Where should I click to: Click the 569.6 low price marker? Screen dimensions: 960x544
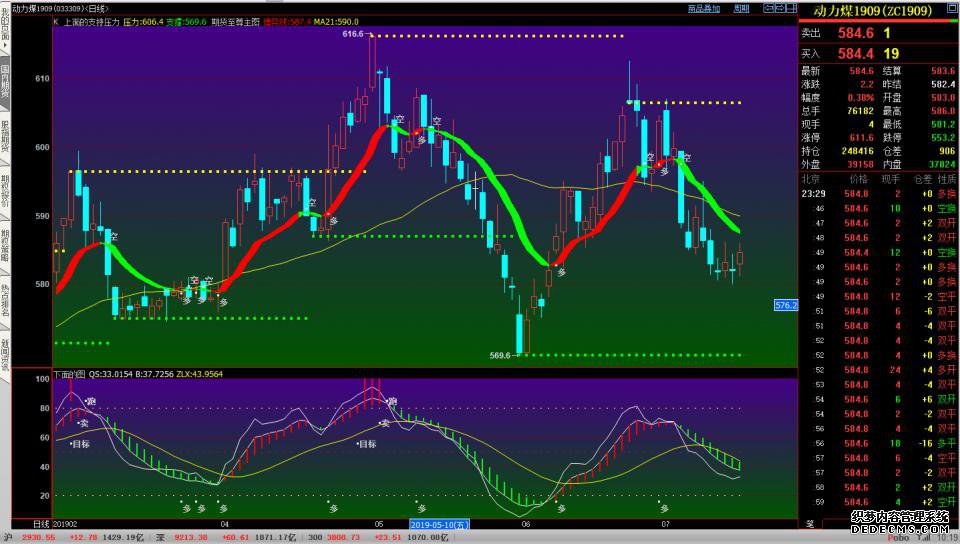click(x=500, y=355)
